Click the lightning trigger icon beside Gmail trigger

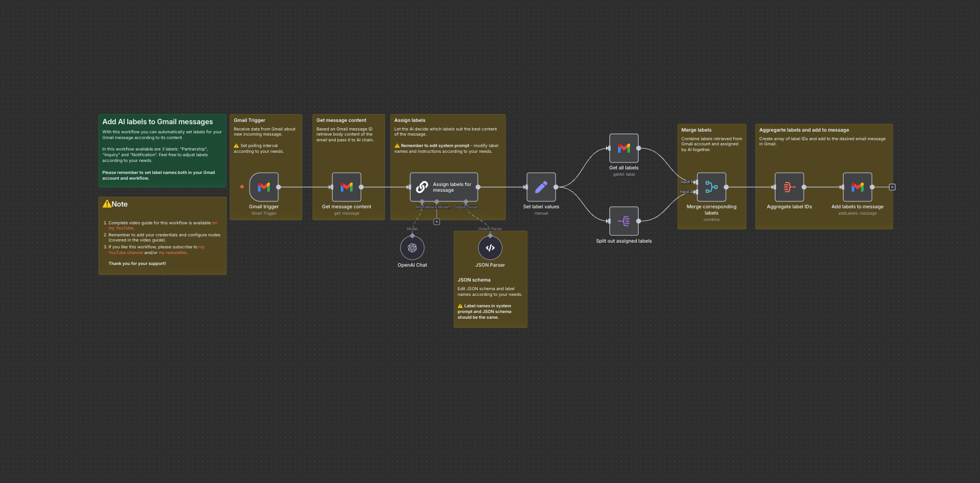tap(242, 187)
